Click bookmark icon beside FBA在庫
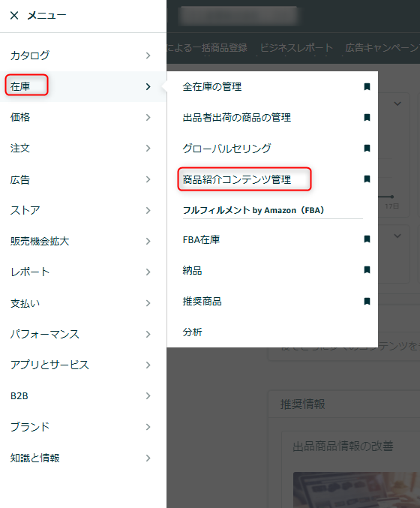The width and height of the screenshot is (420, 508). click(x=367, y=239)
